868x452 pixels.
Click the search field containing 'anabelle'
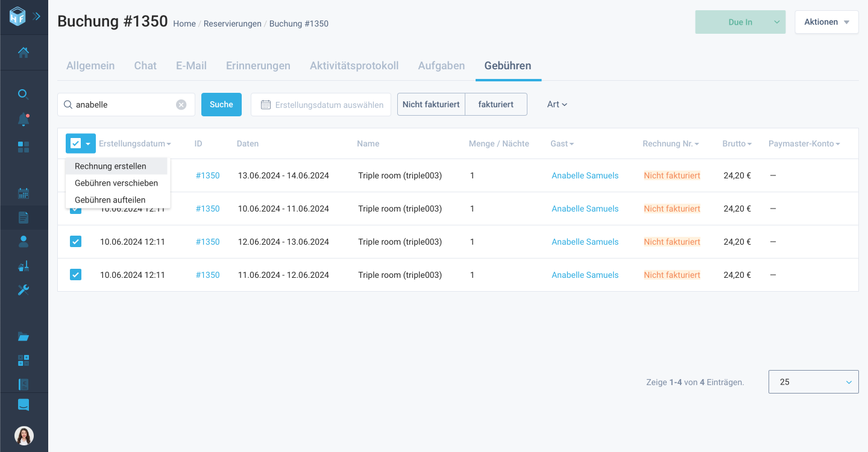tap(126, 104)
